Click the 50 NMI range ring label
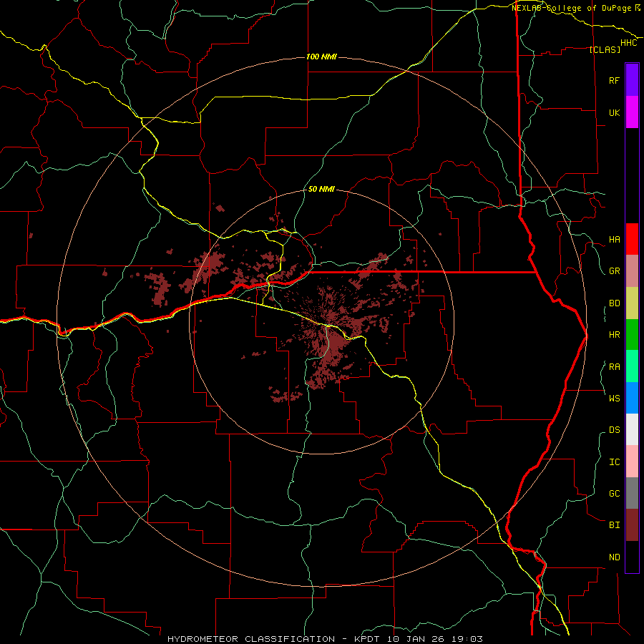Viewport: 644px width, 644px height. pos(321,190)
